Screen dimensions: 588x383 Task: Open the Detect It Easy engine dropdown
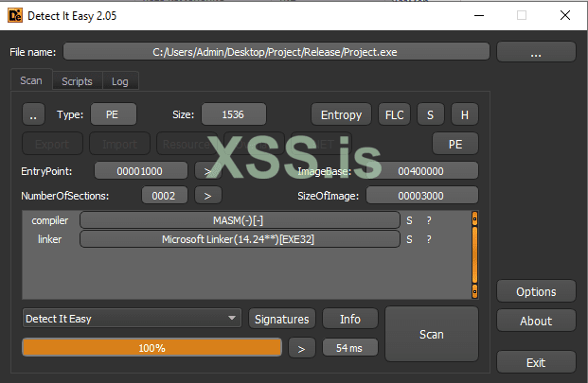[132, 319]
